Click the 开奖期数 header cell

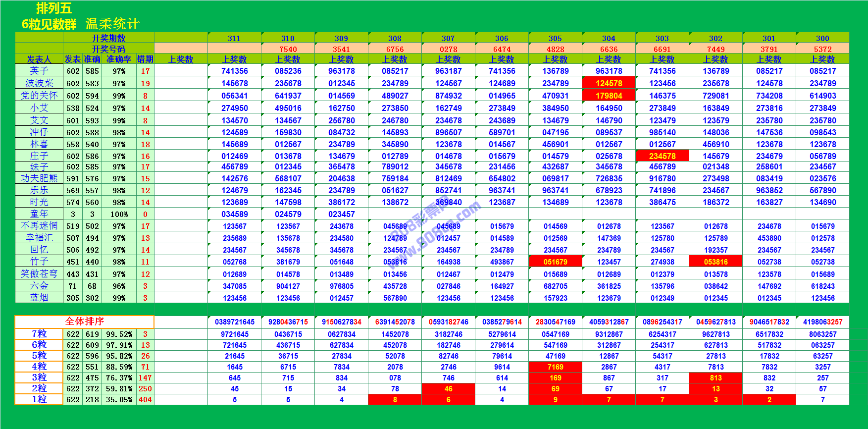(x=108, y=38)
